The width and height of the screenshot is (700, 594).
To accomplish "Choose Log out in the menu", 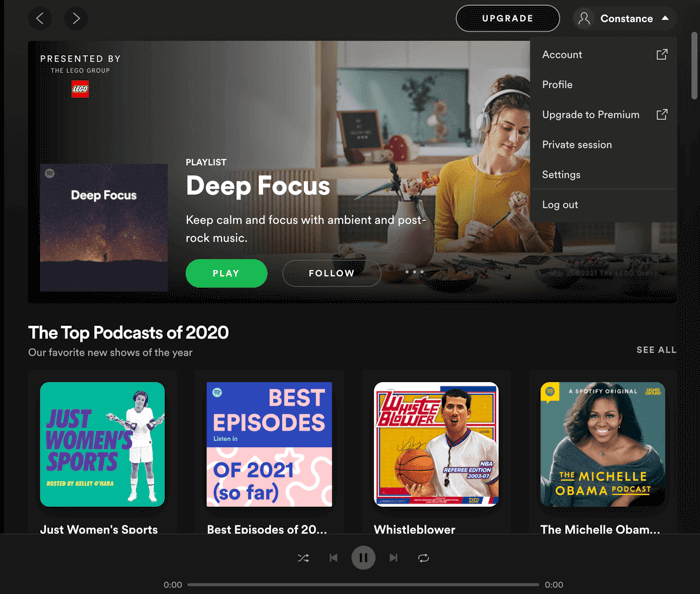I will [604, 204].
